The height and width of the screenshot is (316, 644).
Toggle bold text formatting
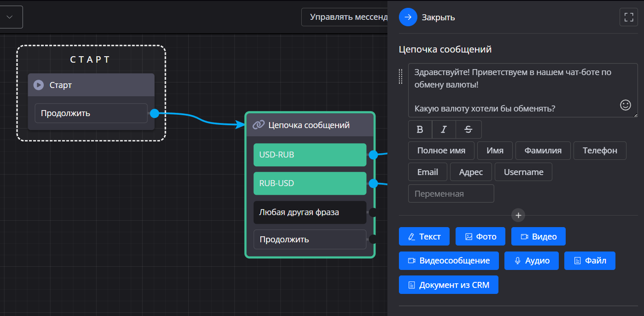coord(420,129)
